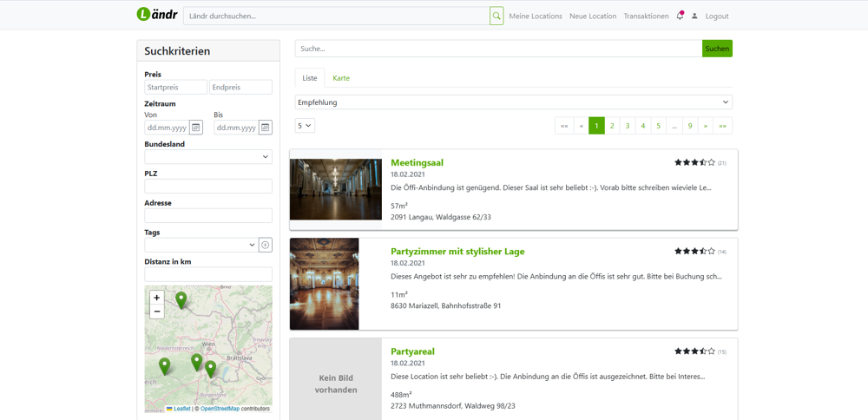Screen dimensions: 868x420
Task: Jump to last page with »» button
Action: coord(722,126)
